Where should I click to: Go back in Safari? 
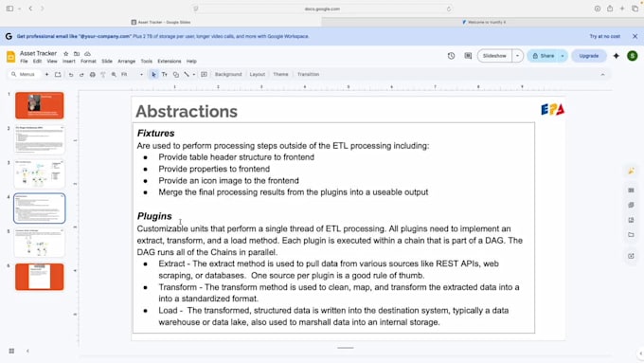tap(30, 9)
